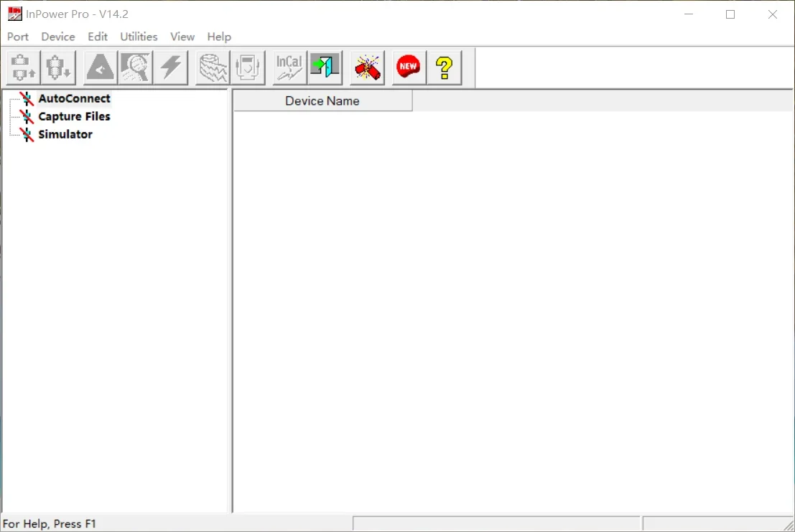Image resolution: width=795 pixels, height=532 pixels.
Task: Click the disconnected icon beside AutoConnect
Action: click(x=27, y=99)
